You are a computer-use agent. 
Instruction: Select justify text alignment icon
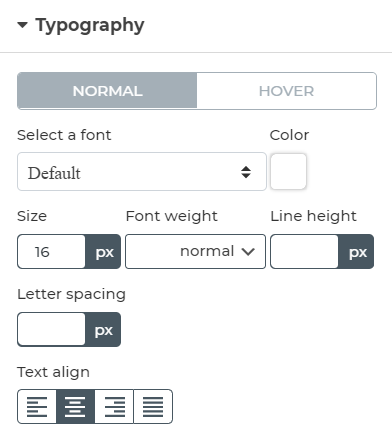point(153,406)
